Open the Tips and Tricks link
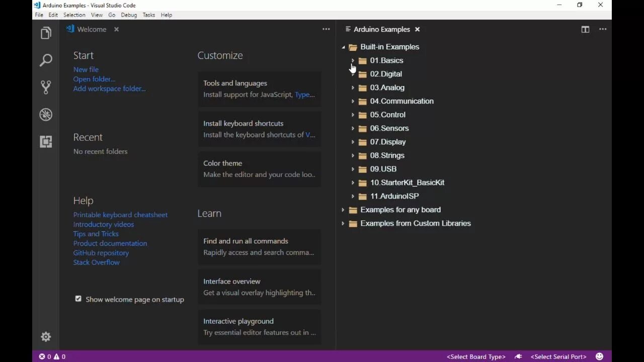The image size is (644, 362). point(96,234)
